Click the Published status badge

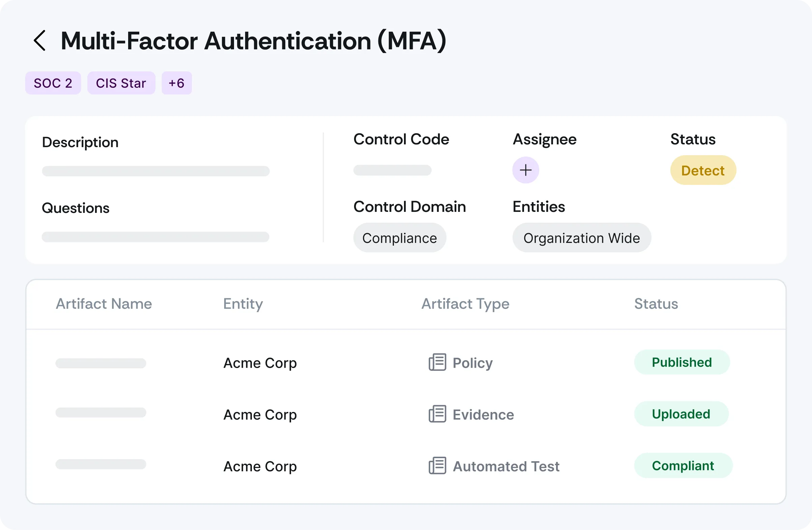point(682,362)
